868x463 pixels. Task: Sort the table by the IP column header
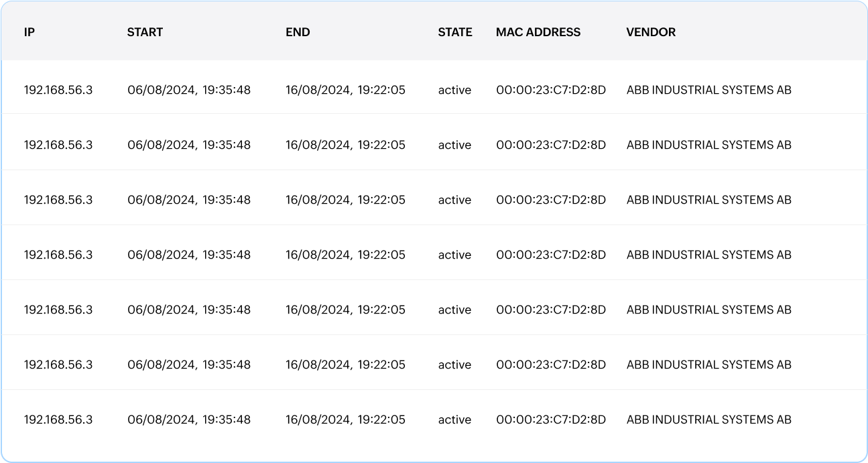(x=29, y=31)
